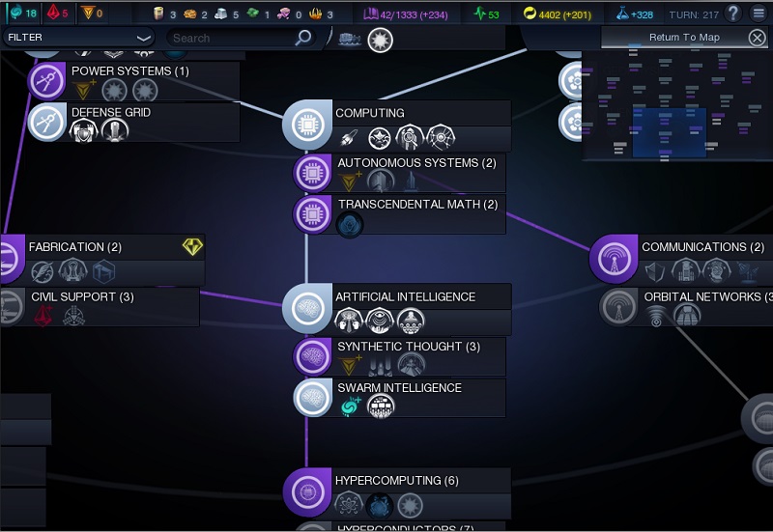The width and height of the screenshot is (773, 532).
Task: Click TRANSCENDENTAL MATH (2) label
Action: click(417, 204)
